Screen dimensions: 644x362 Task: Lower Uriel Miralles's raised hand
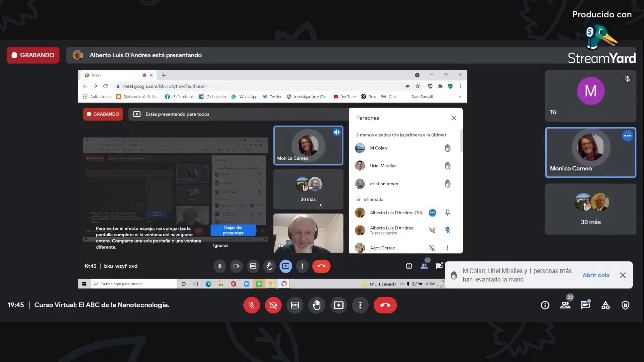pos(447,166)
